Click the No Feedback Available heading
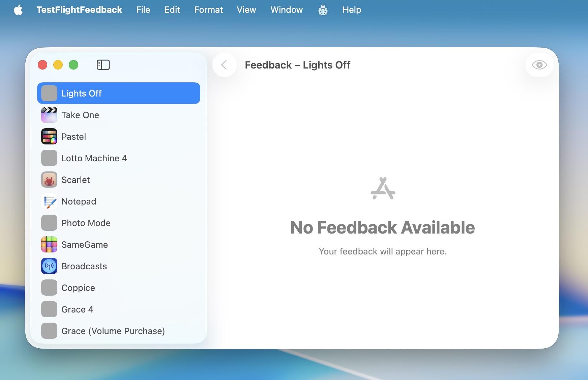588x380 pixels. click(x=383, y=227)
